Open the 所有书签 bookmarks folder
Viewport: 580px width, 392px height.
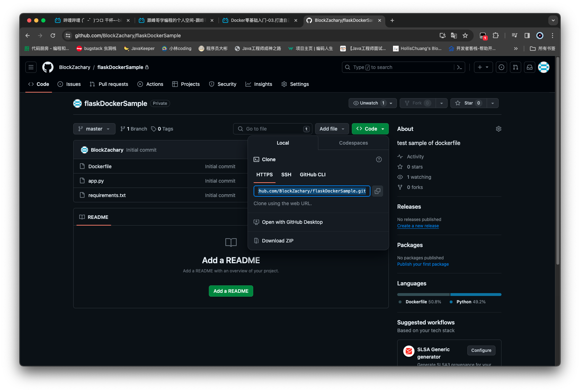tap(543, 49)
